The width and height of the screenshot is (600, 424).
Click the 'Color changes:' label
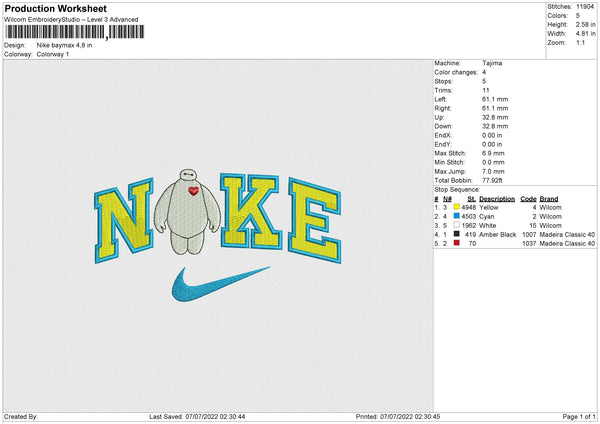456,72
